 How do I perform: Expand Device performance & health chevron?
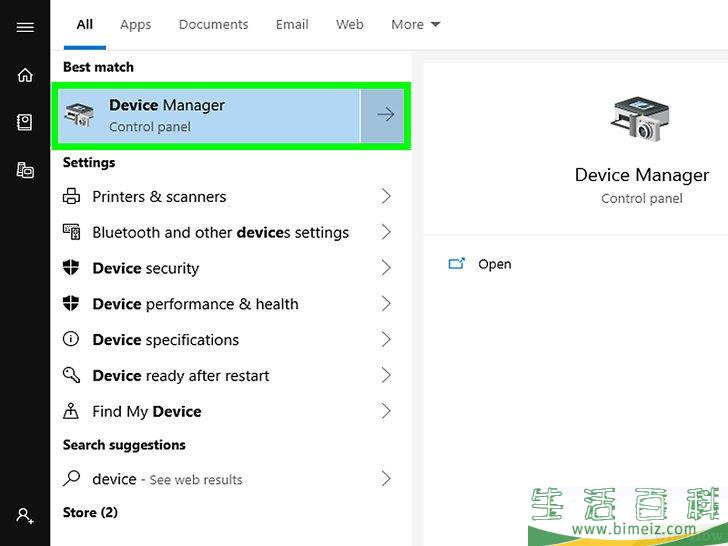[x=386, y=303]
